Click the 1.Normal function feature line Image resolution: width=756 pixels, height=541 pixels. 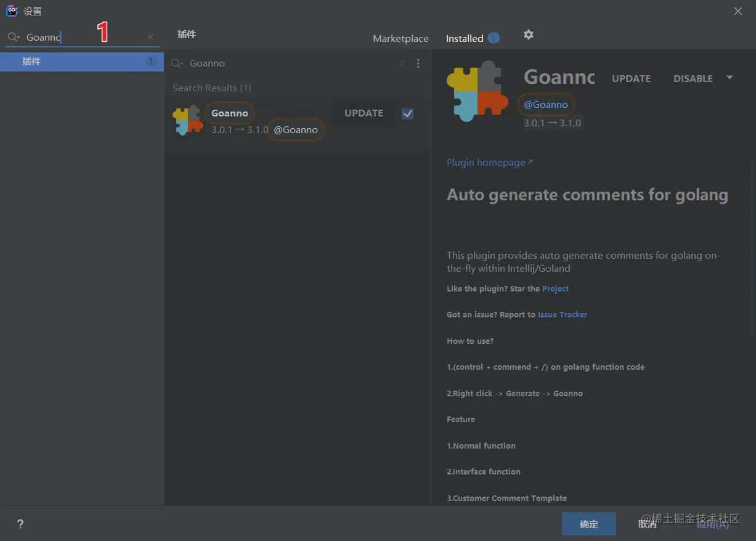(481, 445)
